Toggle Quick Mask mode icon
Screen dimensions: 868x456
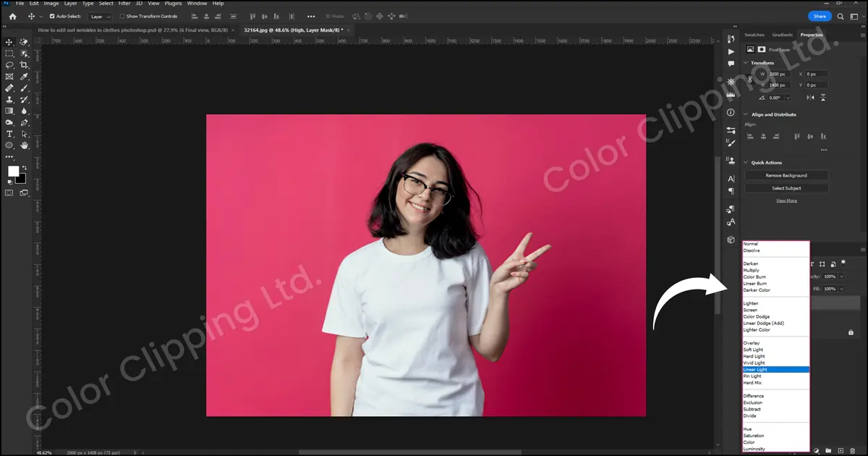[x=9, y=193]
